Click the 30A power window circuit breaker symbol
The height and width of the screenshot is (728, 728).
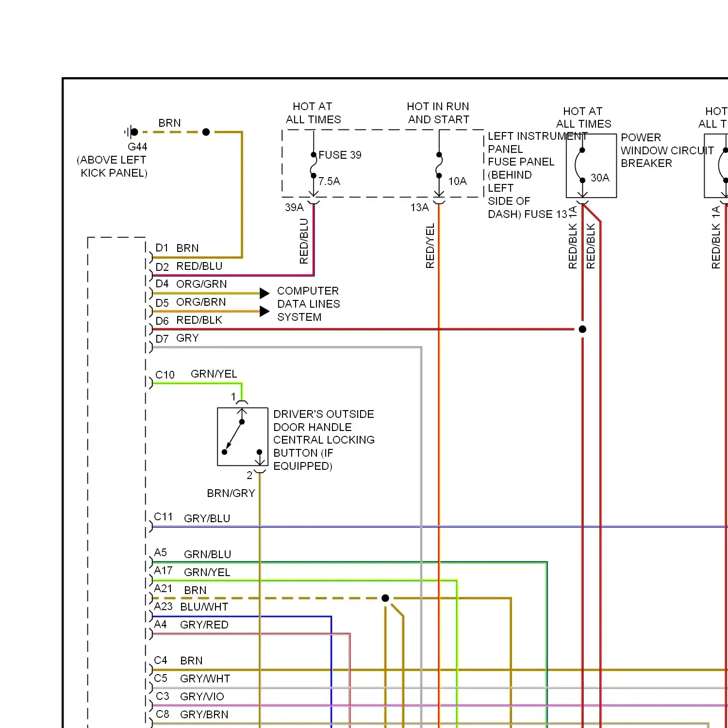591,165
